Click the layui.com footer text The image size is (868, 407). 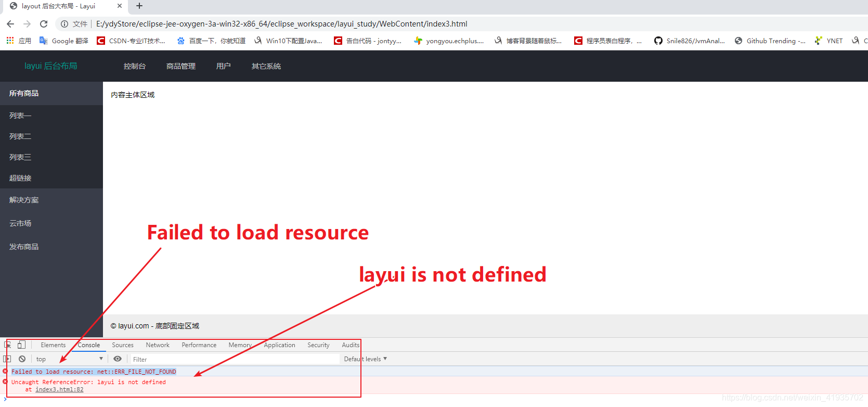[x=155, y=326]
